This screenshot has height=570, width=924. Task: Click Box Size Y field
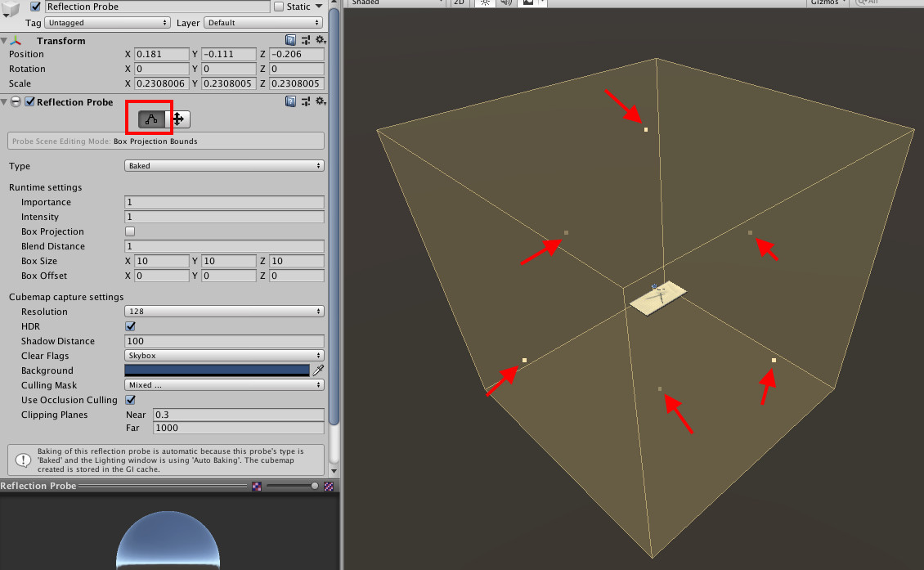point(229,261)
